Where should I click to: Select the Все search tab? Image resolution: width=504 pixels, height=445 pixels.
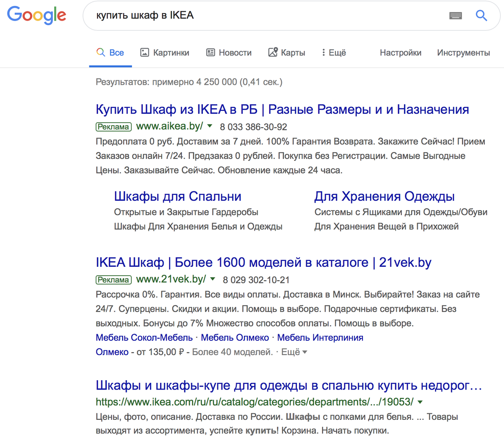point(110,53)
